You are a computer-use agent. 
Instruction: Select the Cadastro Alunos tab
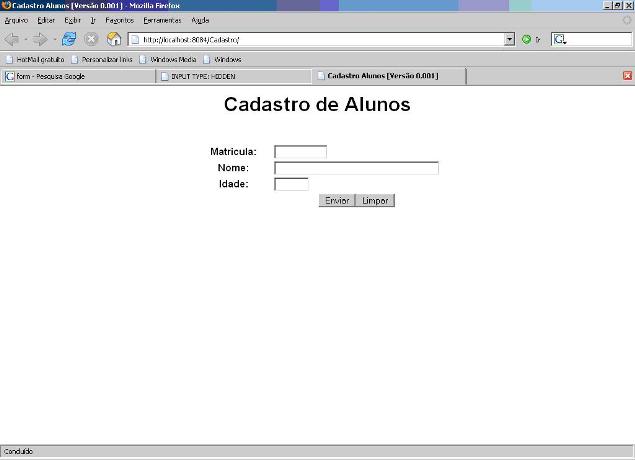point(389,76)
